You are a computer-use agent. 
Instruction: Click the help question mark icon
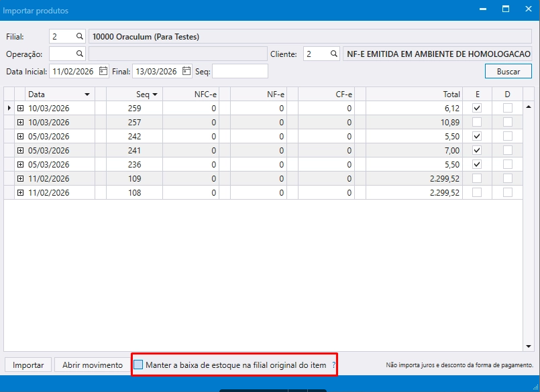coord(333,365)
